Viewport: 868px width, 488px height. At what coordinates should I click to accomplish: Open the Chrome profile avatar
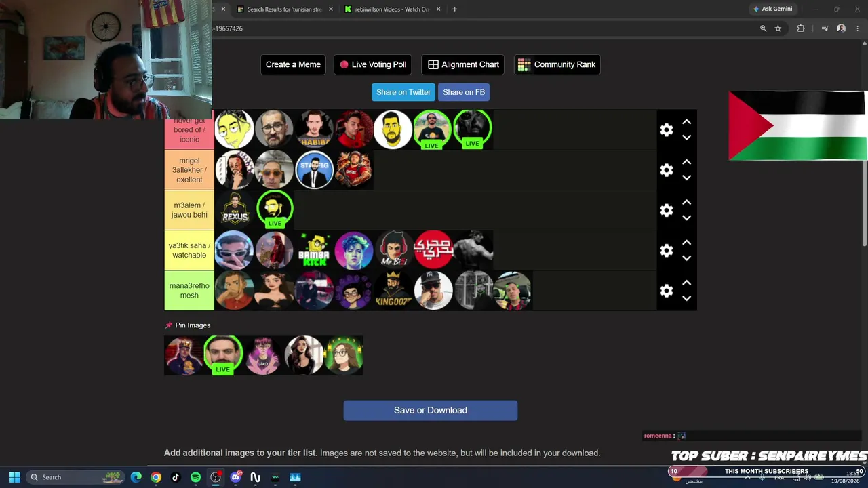tap(841, 28)
